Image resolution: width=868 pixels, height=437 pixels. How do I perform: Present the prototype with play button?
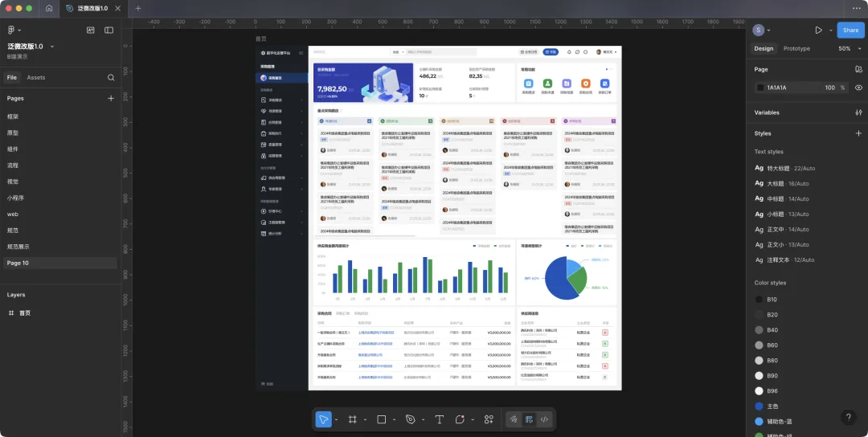818,30
